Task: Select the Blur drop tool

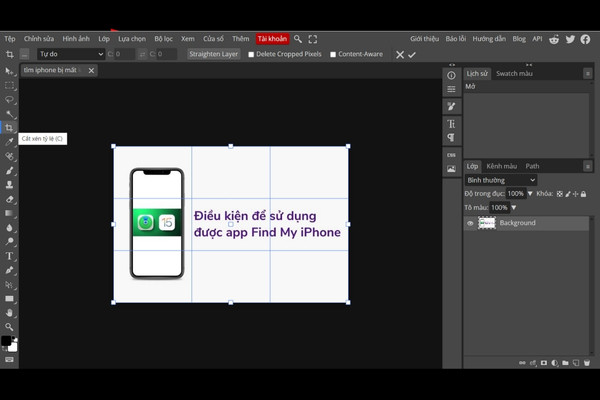Action: click(9, 227)
